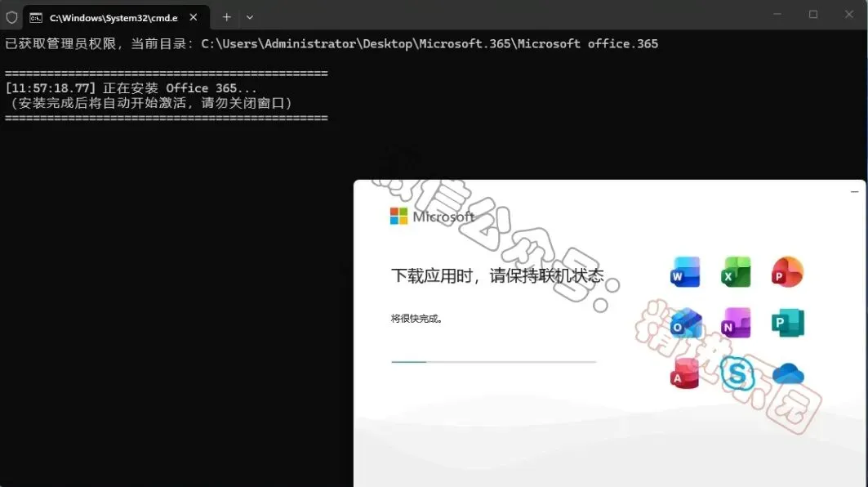Viewport: 868px width, 487px height.
Task: Click the cmd icon on terminal tab
Action: click(x=36, y=18)
